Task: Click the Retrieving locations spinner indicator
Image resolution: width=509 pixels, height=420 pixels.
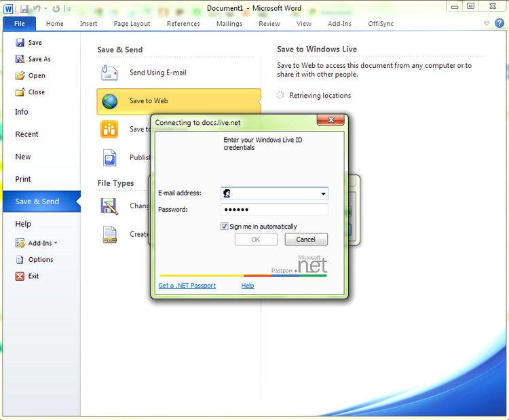Action: tap(280, 96)
